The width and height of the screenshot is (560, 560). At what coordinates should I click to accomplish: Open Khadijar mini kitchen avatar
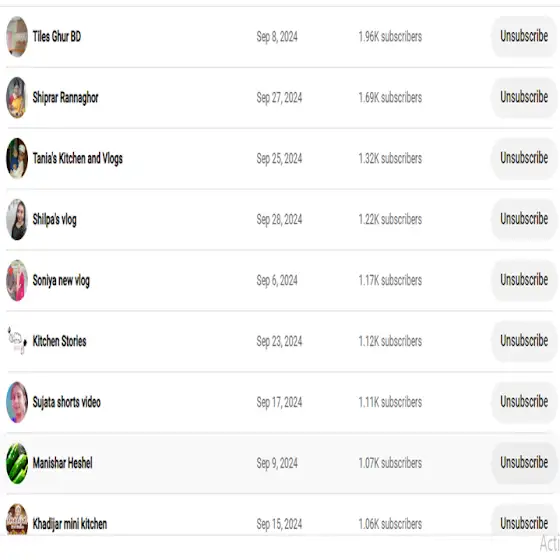(17, 520)
